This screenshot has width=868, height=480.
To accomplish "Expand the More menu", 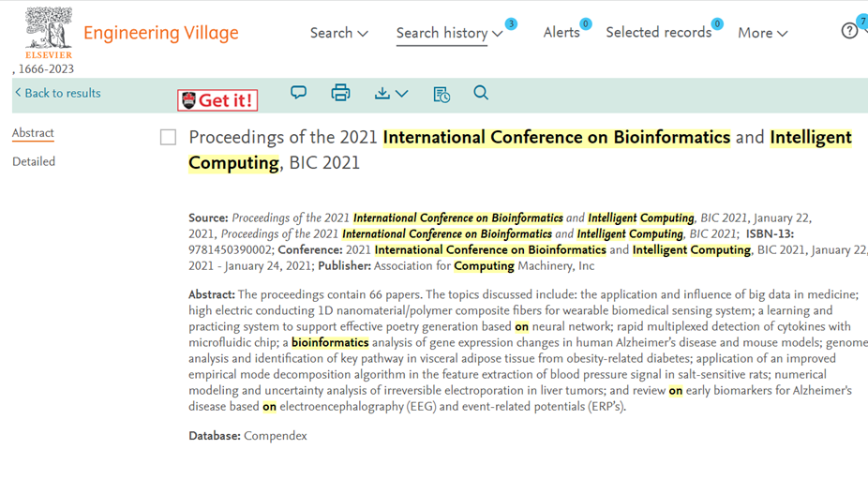I will tap(762, 33).
